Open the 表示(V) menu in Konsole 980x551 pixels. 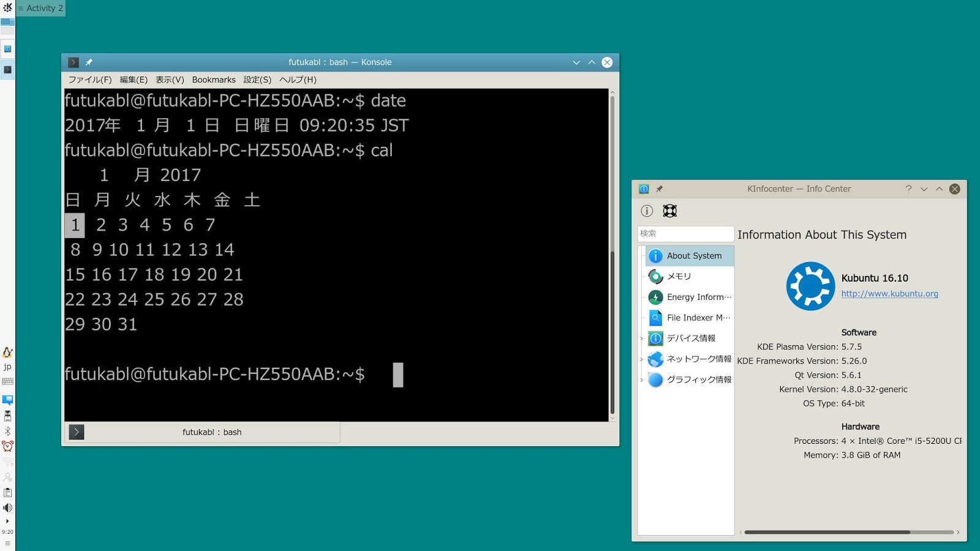point(170,80)
